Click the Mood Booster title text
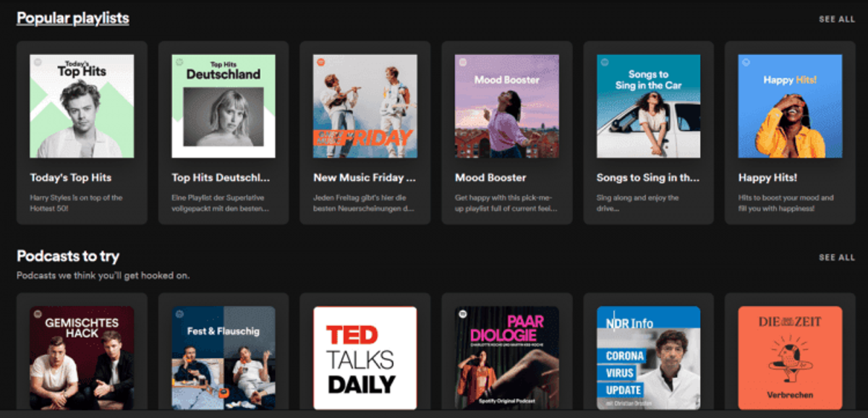This screenshot has width=868, height=418. click(490, 177)
